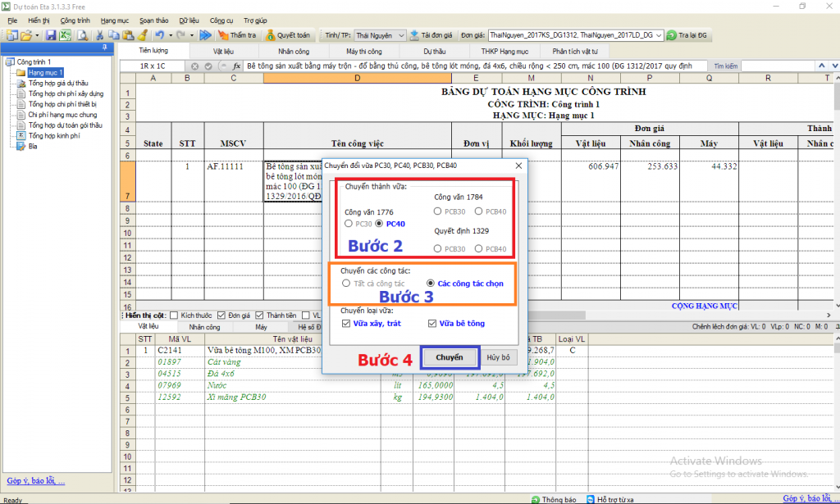The image size is (840, 504).
Task: Uncheck the Vữa bê tông checkbox
Action: (432, 324)
